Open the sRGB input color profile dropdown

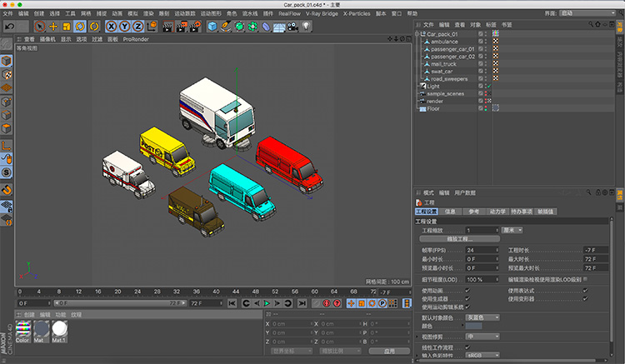point(482,355)
